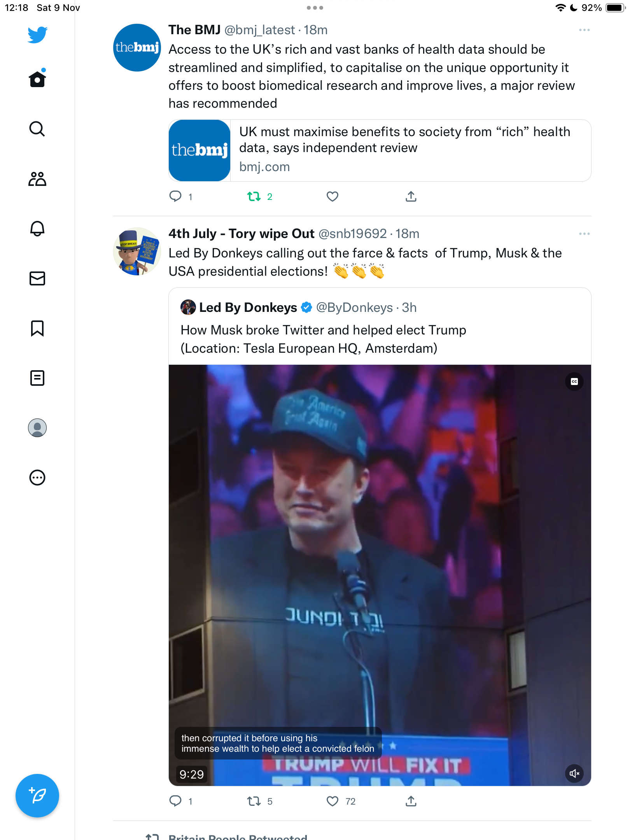630x840 pixels.
Task: Open the quoted Led By Donkeys tweet
Action: click(380, 327)
